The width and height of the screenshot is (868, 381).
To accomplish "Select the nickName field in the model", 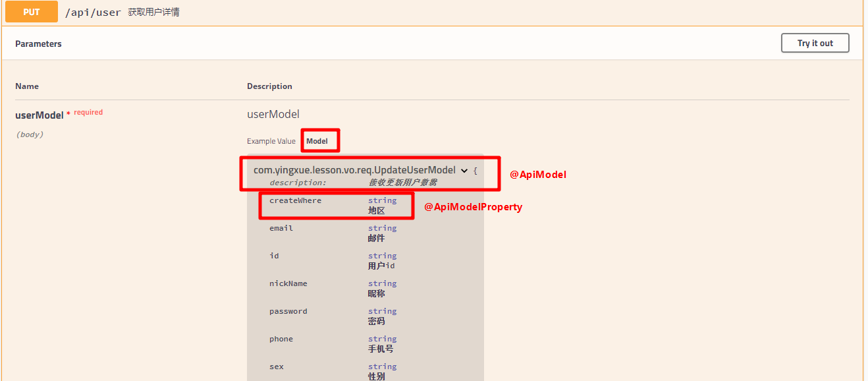I will pyautogui.click(x=288, y=283).
